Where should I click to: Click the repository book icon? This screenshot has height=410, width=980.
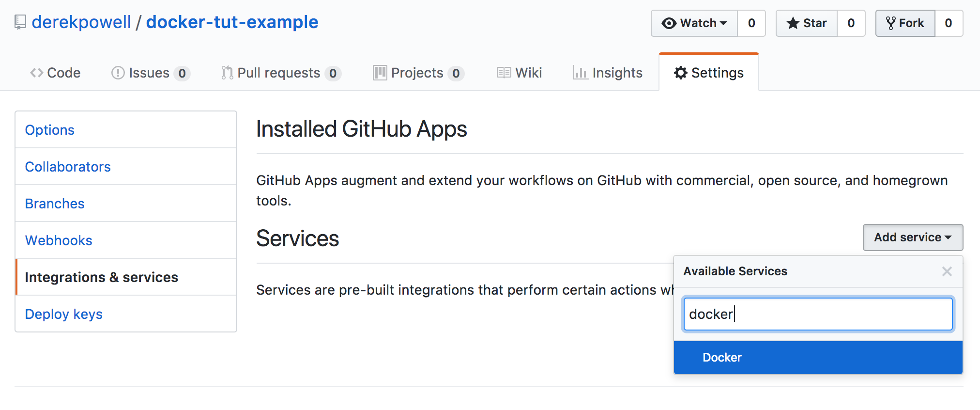20,22
